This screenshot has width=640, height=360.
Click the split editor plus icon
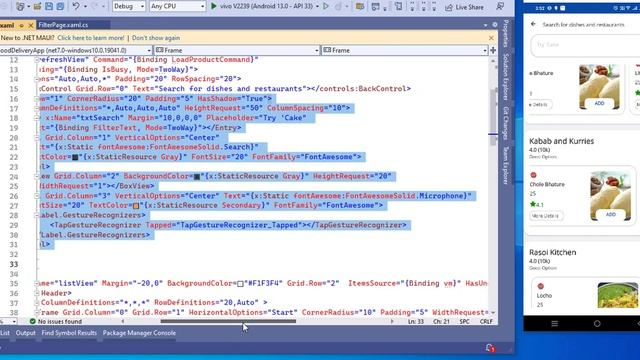(x=493, y=50)
